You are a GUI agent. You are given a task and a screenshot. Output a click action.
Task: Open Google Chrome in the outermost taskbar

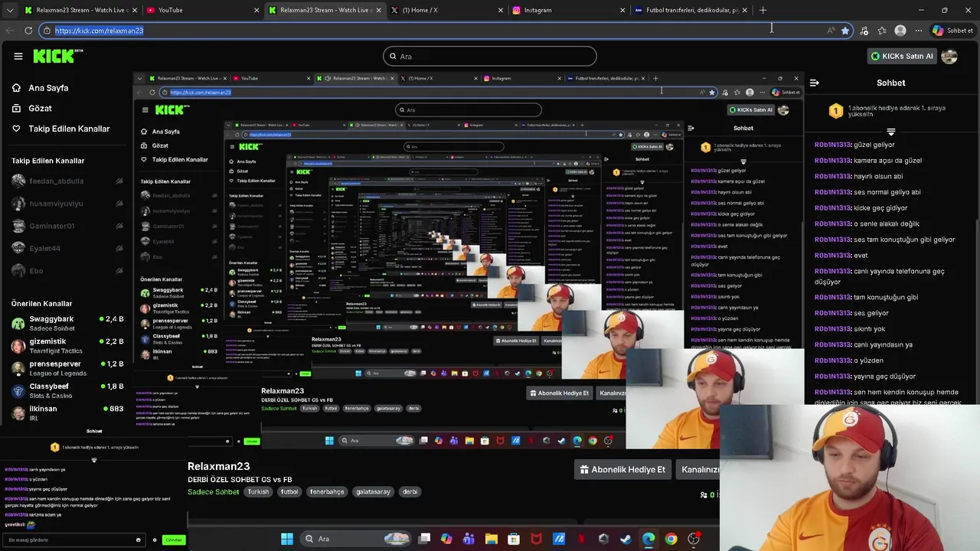tap(671, 539)
